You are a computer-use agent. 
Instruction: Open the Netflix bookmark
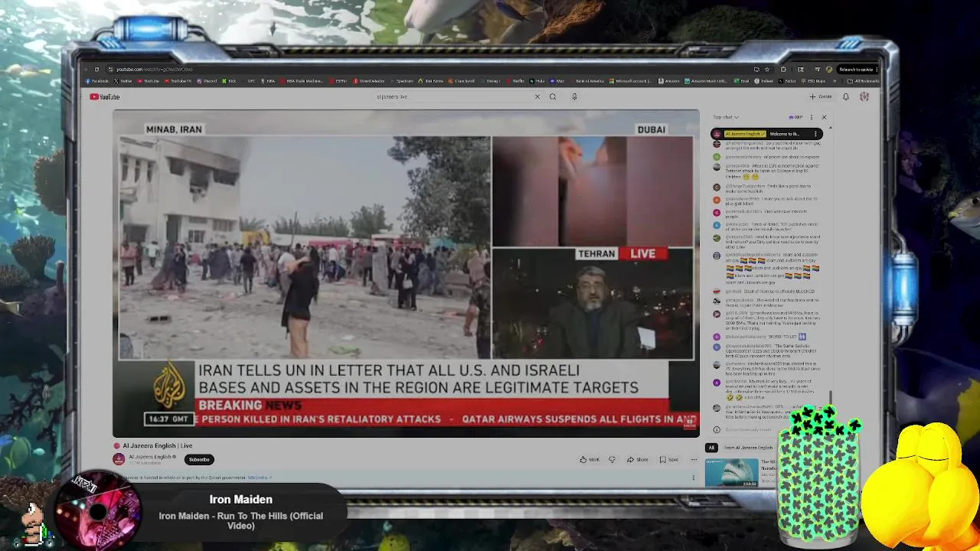tap(515, 81)
